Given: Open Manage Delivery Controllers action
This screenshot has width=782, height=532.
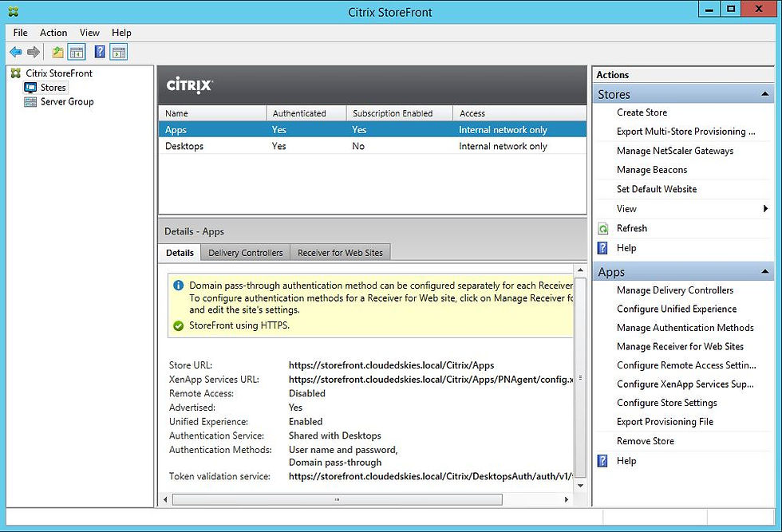Looking at the screenshot, I should point(675,290).
